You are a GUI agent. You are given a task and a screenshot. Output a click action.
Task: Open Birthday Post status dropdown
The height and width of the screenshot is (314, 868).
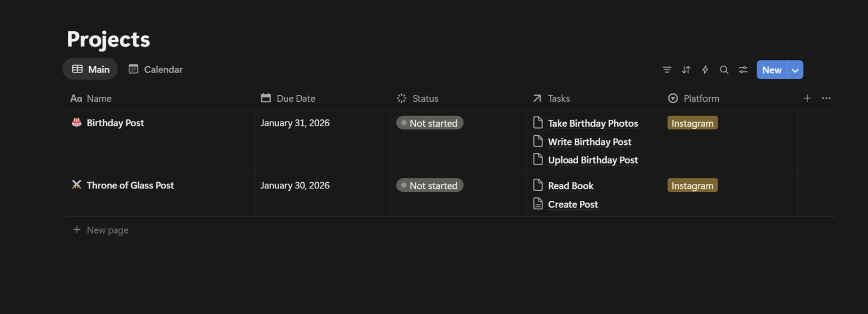coord(429,123)
